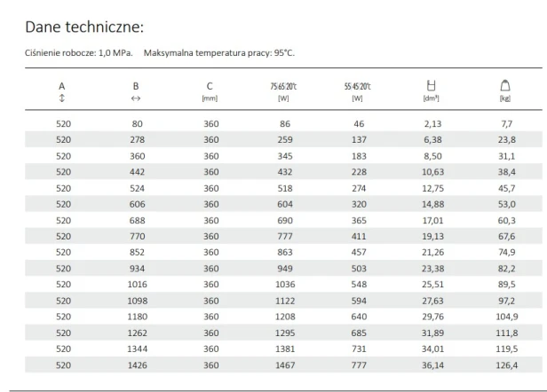
Task: Click the vertical height arrow icon under A
Action: point(62,98)
